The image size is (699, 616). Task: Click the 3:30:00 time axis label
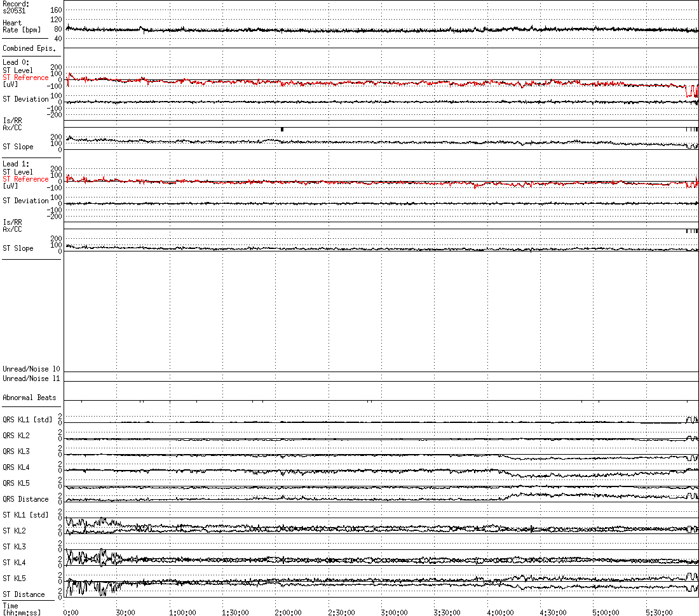tap(447, 612)
